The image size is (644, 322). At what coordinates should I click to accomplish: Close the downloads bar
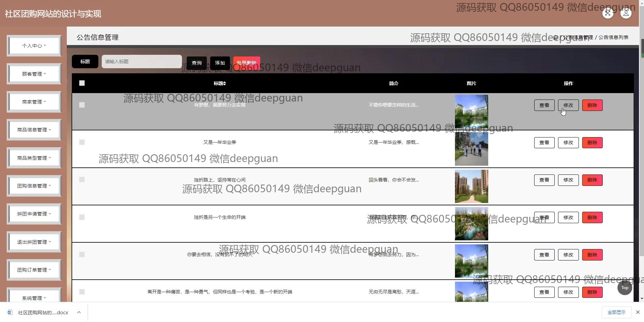638,312
